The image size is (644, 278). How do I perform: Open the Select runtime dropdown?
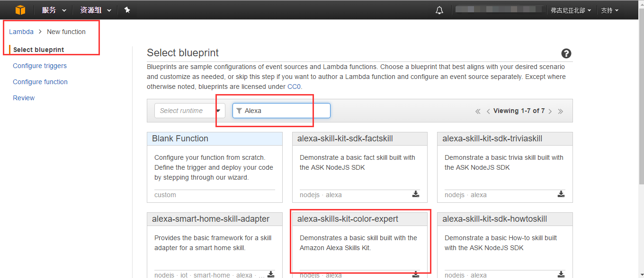189,111
